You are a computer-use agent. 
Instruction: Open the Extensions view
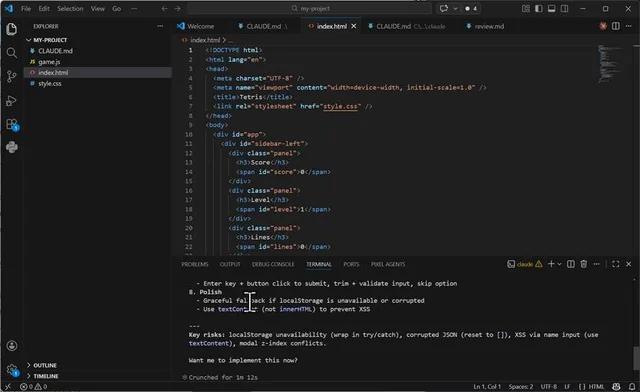pyautogui.click(x=12, y=124)
